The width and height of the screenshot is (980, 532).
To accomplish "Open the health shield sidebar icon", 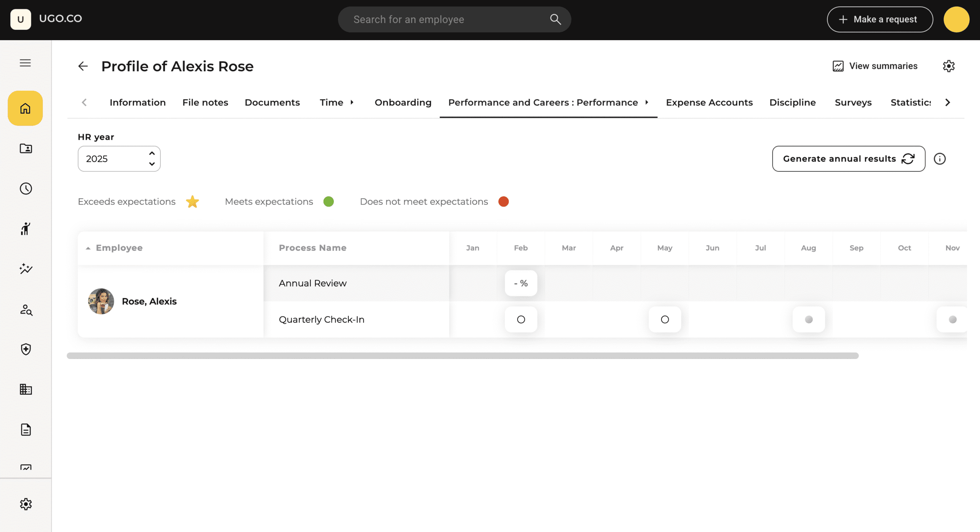I will (x=26, y=349).
